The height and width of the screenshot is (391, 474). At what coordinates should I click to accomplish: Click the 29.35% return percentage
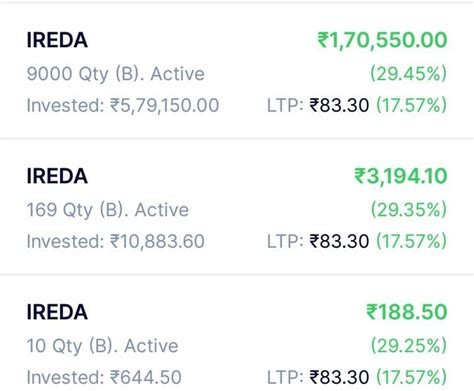[409, 210]
